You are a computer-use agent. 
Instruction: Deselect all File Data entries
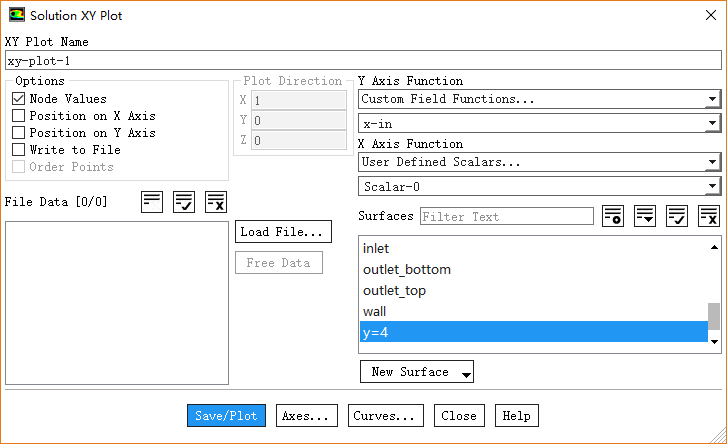click(x=216, y=202)
